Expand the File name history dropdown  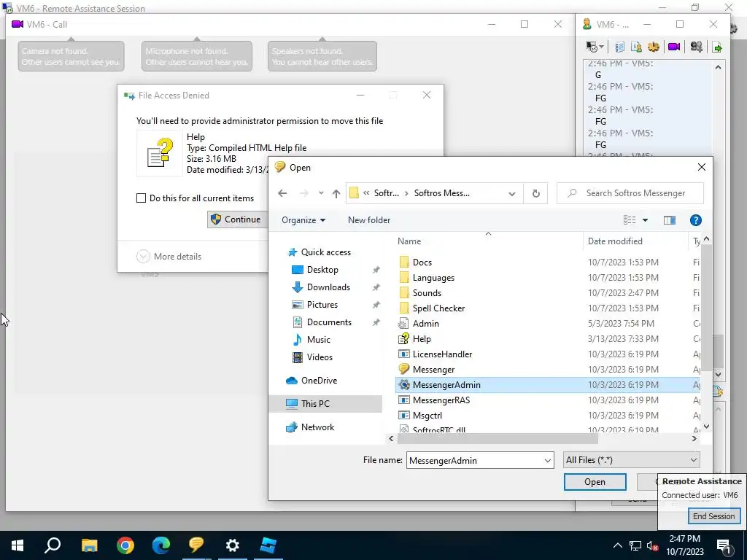coord(547,461)
